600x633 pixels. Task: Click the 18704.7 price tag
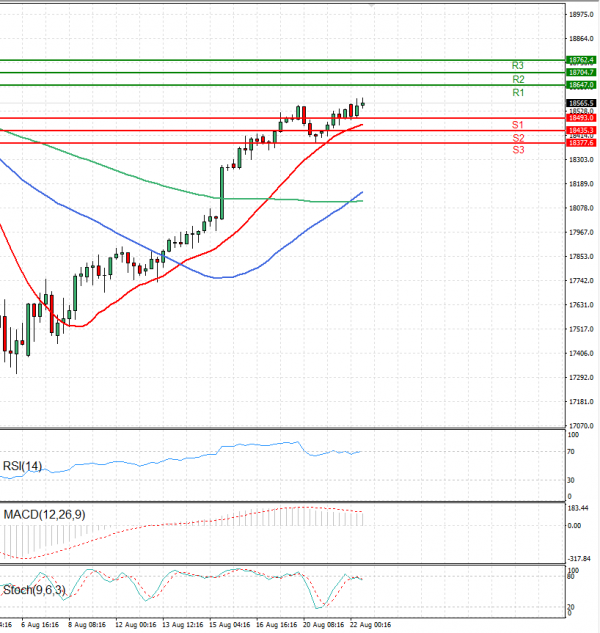(x=581, y=72)
